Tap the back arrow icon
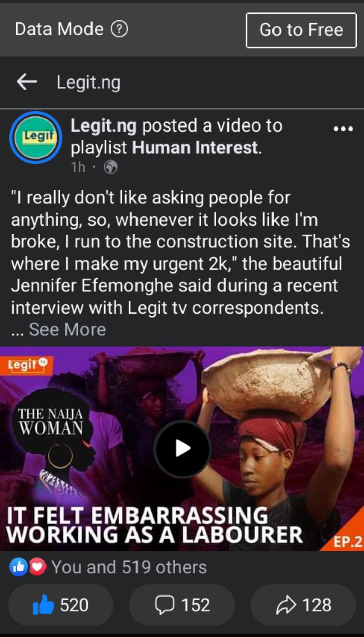This screenshot has height=637, width=364. coord(27,82)
